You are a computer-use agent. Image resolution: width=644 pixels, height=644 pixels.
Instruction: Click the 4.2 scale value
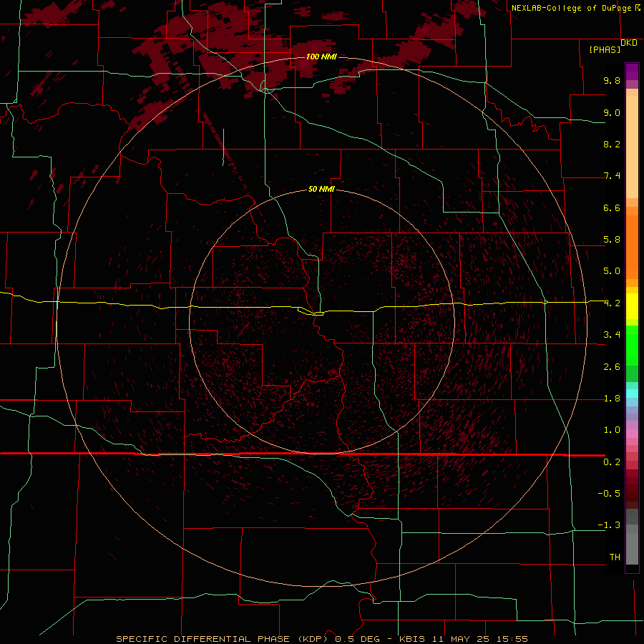click(612, 303)
